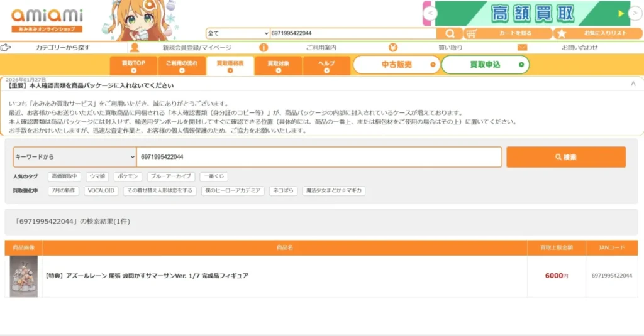Click info icon beside ご利用案内

coord(264,48)
